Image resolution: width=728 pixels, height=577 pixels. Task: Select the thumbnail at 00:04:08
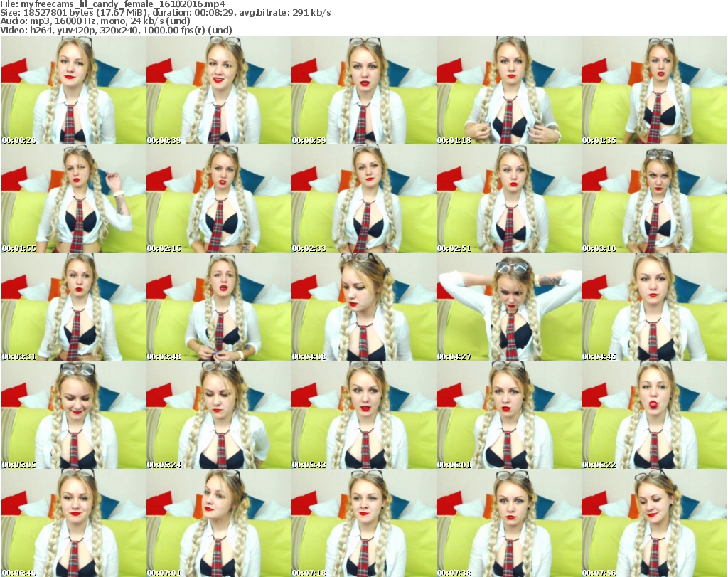coord(363,307)
